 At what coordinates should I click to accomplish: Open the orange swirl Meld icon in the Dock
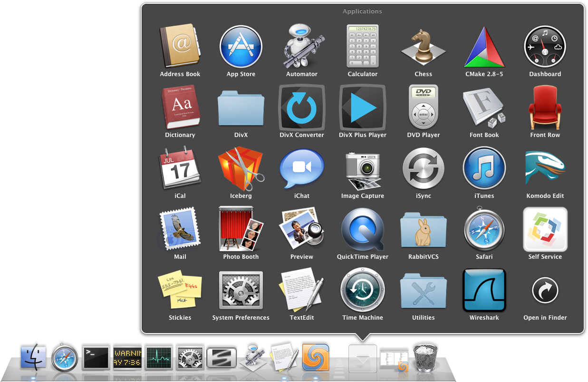point(316,357)
